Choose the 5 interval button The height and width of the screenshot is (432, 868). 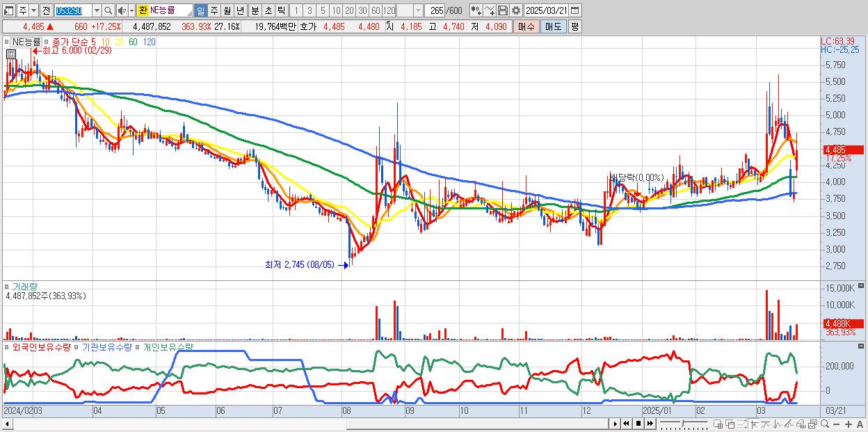tap(323, 10)
